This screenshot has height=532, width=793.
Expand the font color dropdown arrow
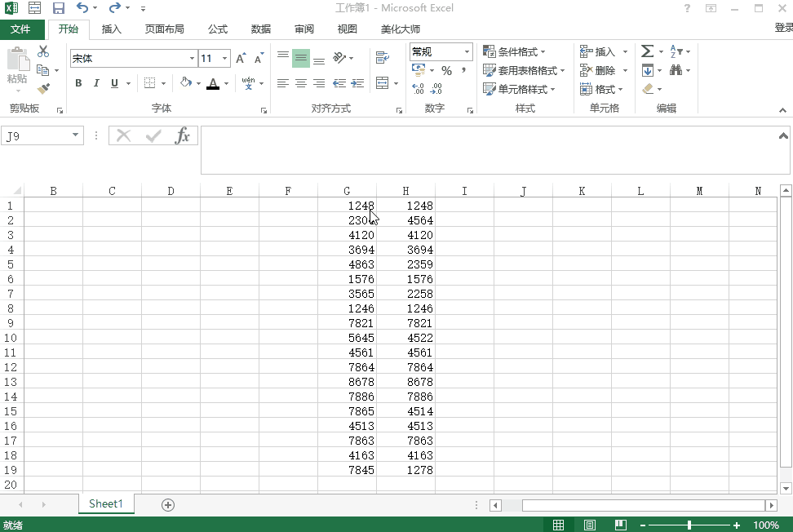click(226, 83)
